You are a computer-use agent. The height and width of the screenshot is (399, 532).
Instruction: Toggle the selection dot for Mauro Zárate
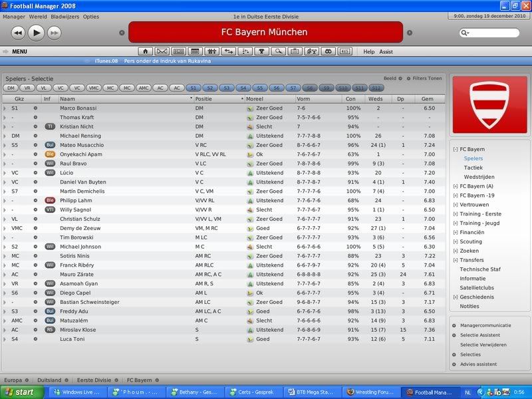(x=35, y=275)
